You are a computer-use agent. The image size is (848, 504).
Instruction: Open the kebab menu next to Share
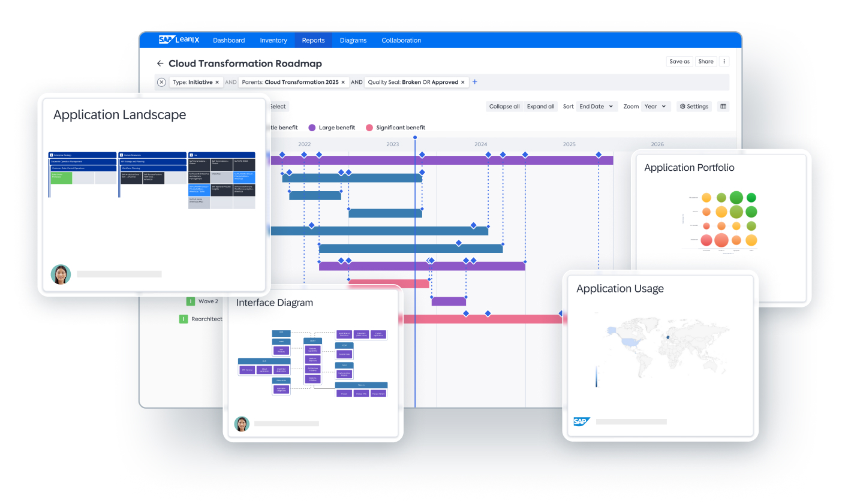(724, 61)
